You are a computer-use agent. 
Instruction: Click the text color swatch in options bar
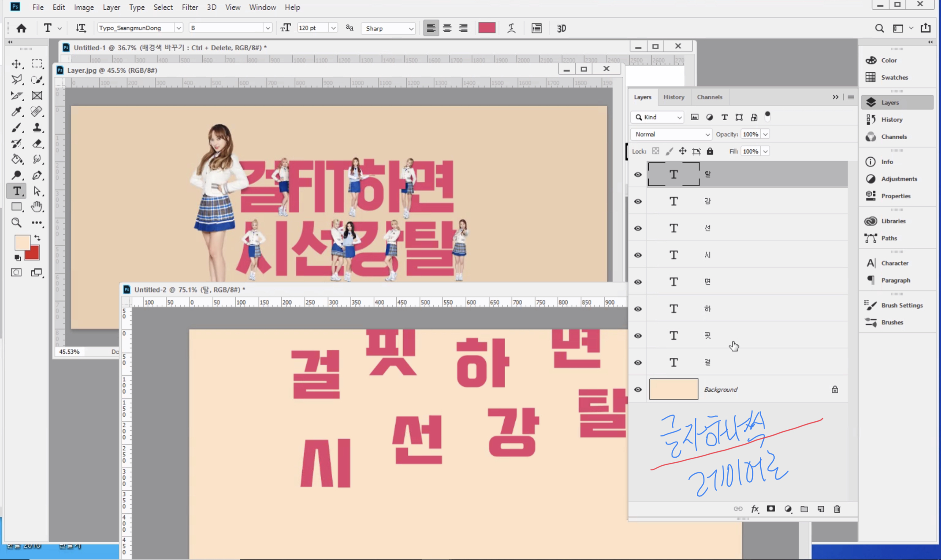coord(487,28)
